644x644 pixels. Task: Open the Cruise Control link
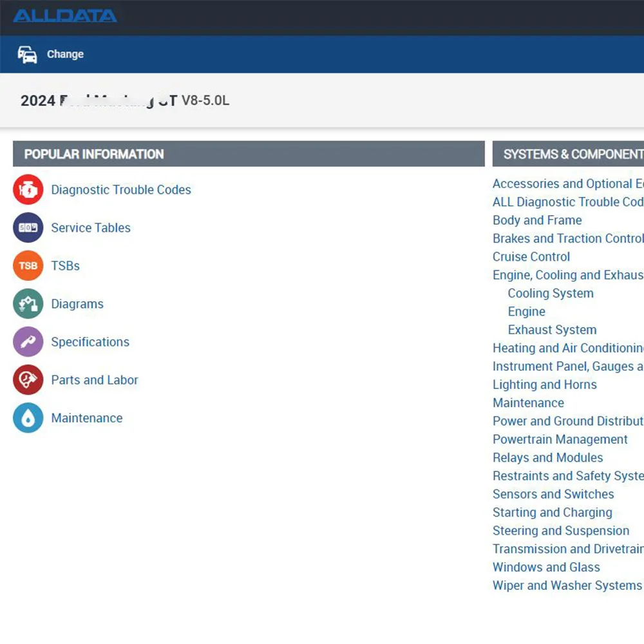click(531, 257)
